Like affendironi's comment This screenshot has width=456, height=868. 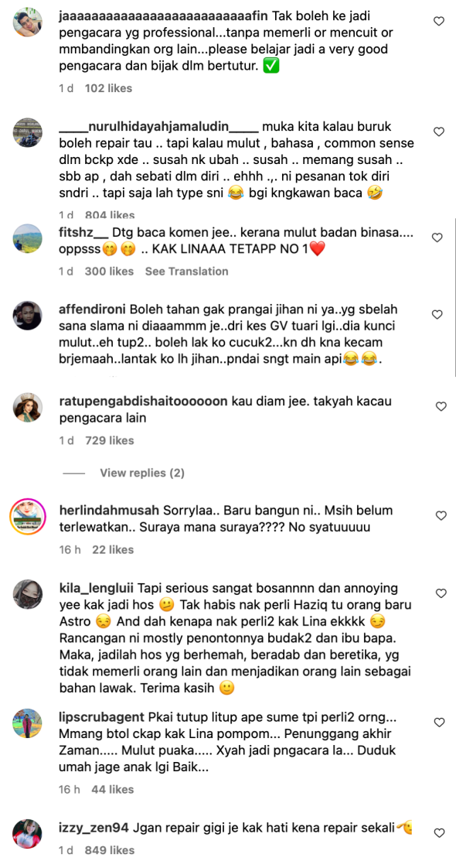437,314
